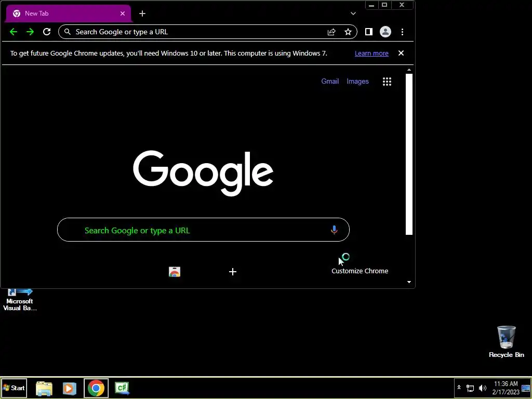Viewport: 532px width, 399px height.
Task: Go back with the green back arrow
Action: [13, 32]
